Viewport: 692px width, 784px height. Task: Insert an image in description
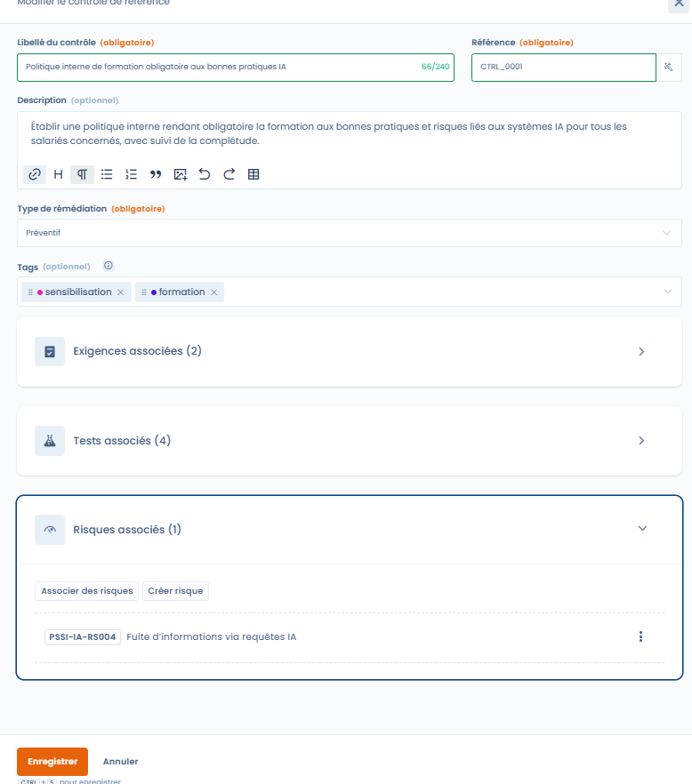tap(180, 174)
